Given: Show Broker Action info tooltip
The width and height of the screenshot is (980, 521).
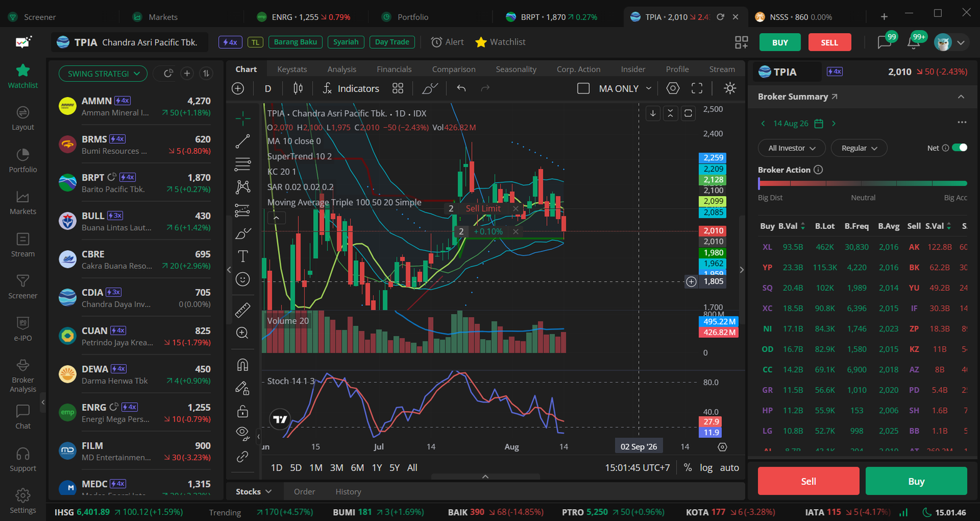Looking at the screenshot, I should pos(818,170).
